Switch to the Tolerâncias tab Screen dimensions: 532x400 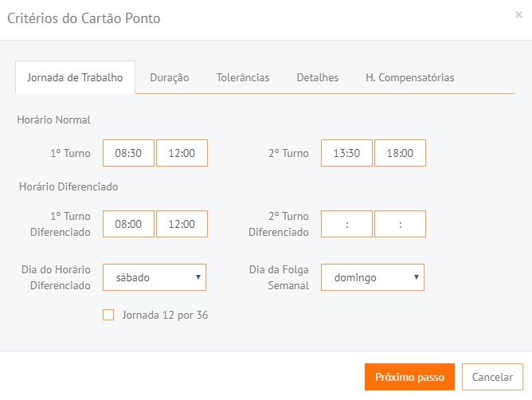click(x=242, y=77)
